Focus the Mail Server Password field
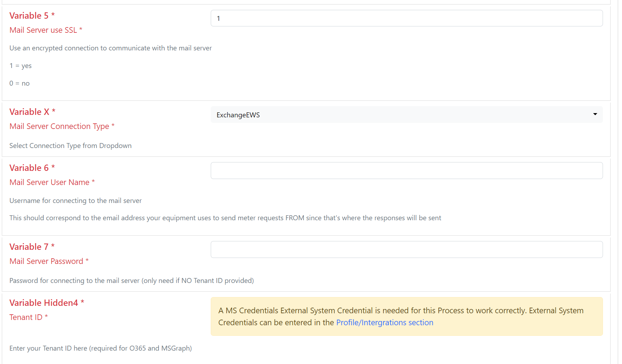This screenshot has height=364, width=622. 407,249
